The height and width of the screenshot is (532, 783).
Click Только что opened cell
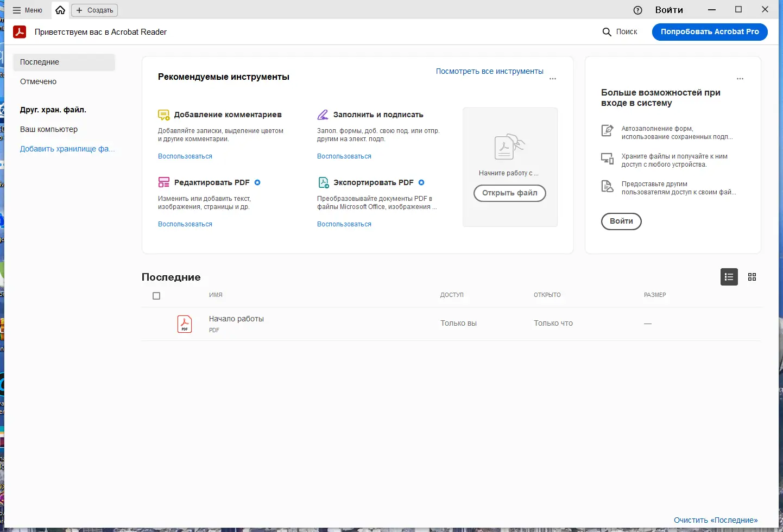(553, 323)
